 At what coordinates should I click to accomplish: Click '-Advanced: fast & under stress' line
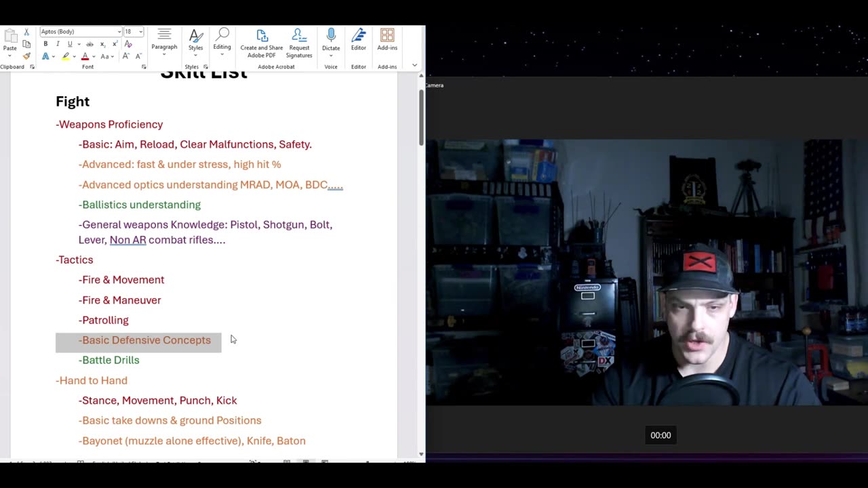pyautogui.click(x=180, y=165)
